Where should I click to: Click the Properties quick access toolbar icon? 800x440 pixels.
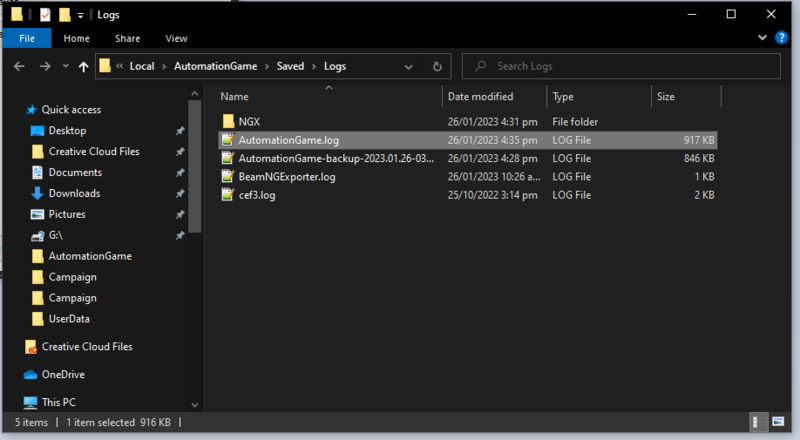click(x=45, y=15)
